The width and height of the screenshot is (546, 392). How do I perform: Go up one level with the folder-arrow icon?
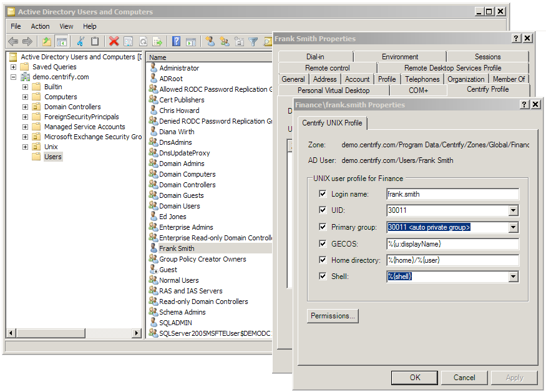tap(47, 41)
